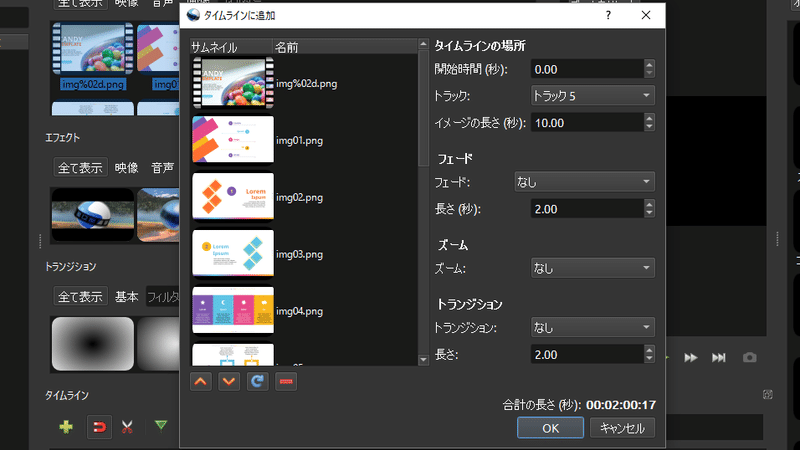Shuffle files with blue refresh arrow icon
This screenshot has height=450, width=800.
pos(257,381)
